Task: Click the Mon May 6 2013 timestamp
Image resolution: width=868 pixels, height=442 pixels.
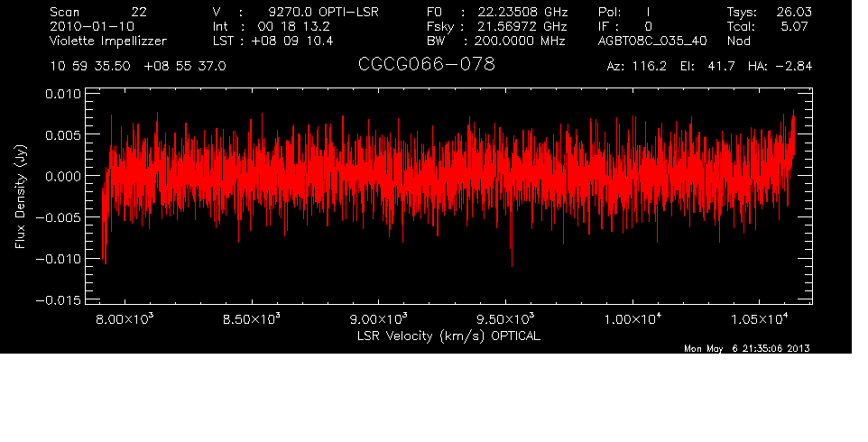Action: (x=747, y=349)
